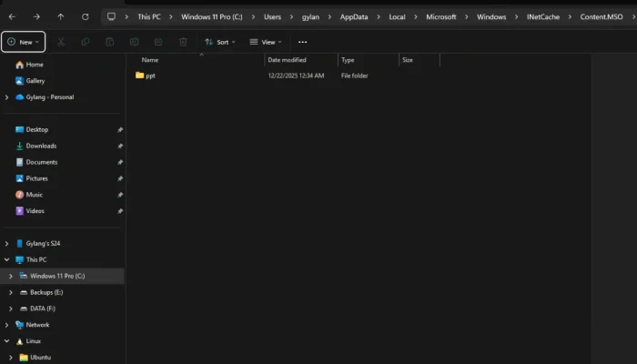Sort by the Date modified column
637x364 pixels.
287,60
